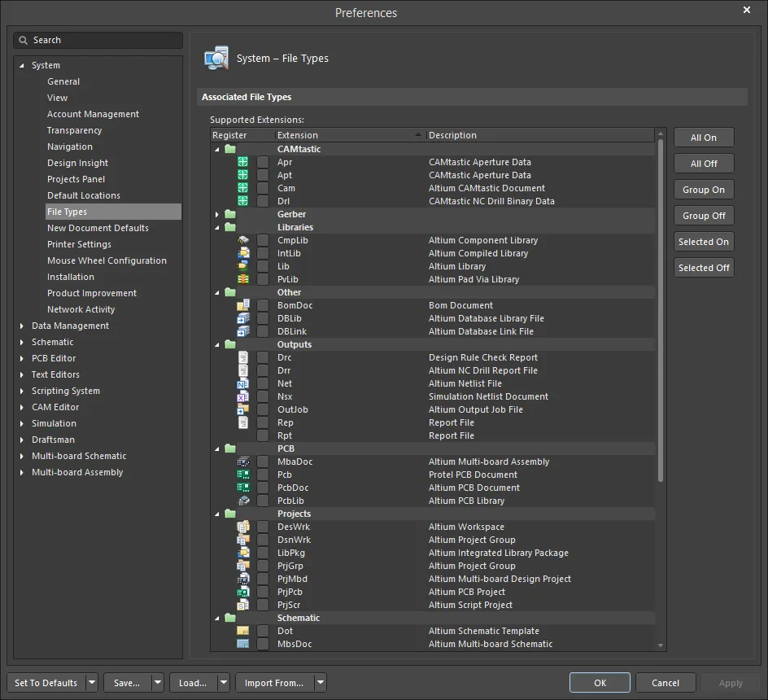Viewport: 768px width, 700px height.
Task: Open the Network Activity page
Action: pos(81,309)
